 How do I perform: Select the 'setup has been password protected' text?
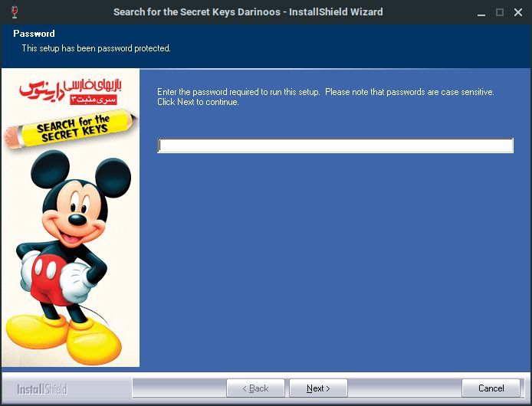tap(96, 48)
